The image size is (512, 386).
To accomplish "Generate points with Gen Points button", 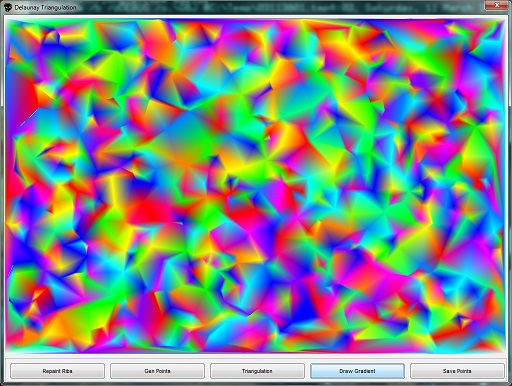I will pyautogui.click(x=157, y=371).
